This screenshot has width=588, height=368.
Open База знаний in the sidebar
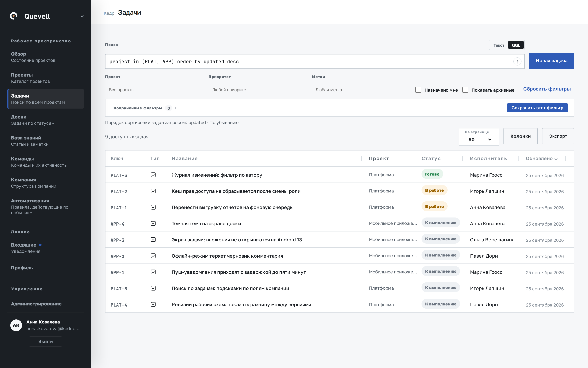(x=46, y=141)
